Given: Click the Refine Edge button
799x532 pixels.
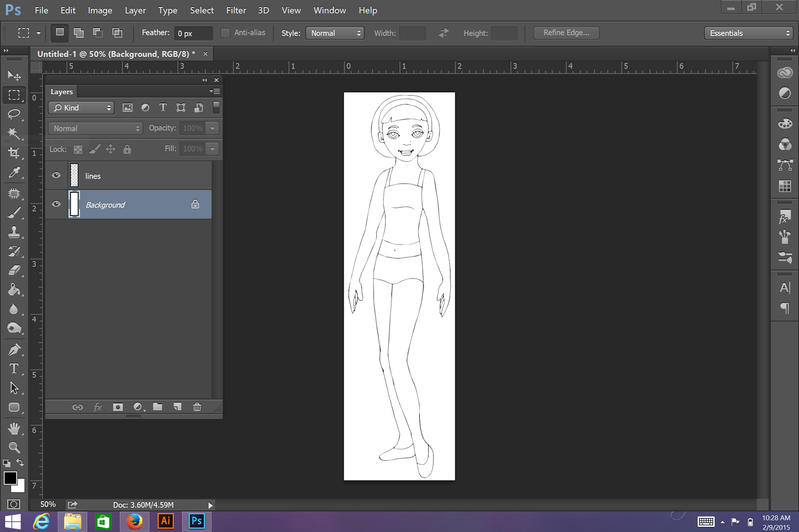Looking at the screenshot, I should point(566,33).
